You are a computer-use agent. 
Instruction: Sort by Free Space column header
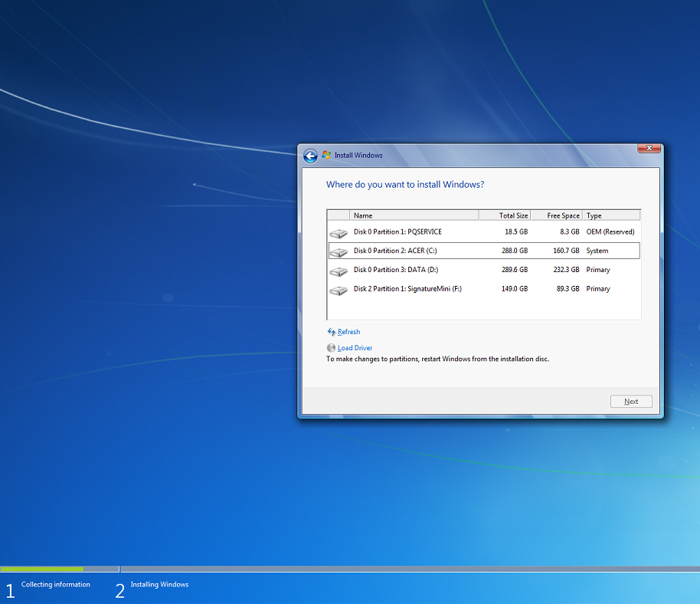coord(557,215)
